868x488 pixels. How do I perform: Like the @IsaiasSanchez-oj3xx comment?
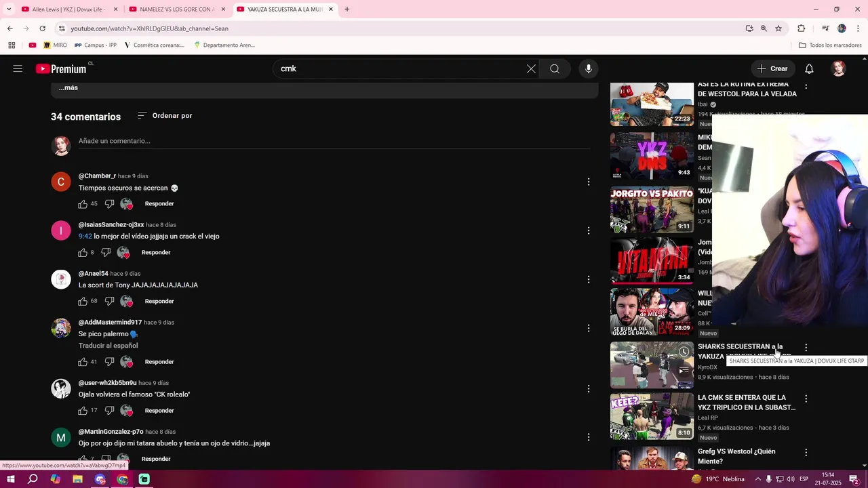83,253
